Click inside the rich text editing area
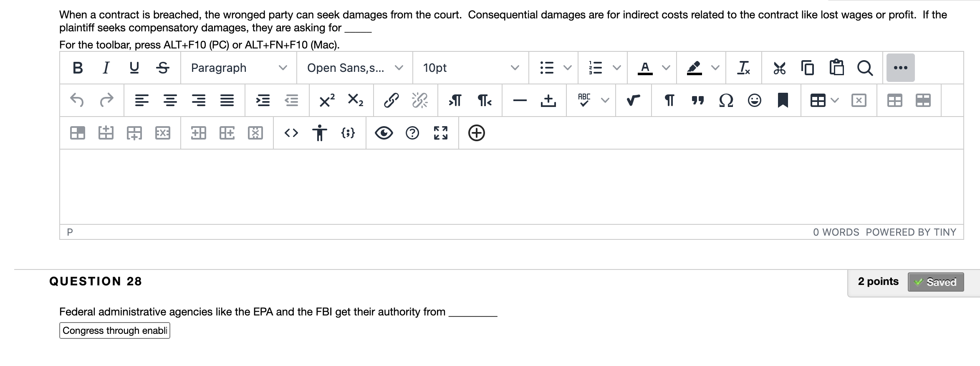Screen dimensions: 980x366 pos(512,187)
